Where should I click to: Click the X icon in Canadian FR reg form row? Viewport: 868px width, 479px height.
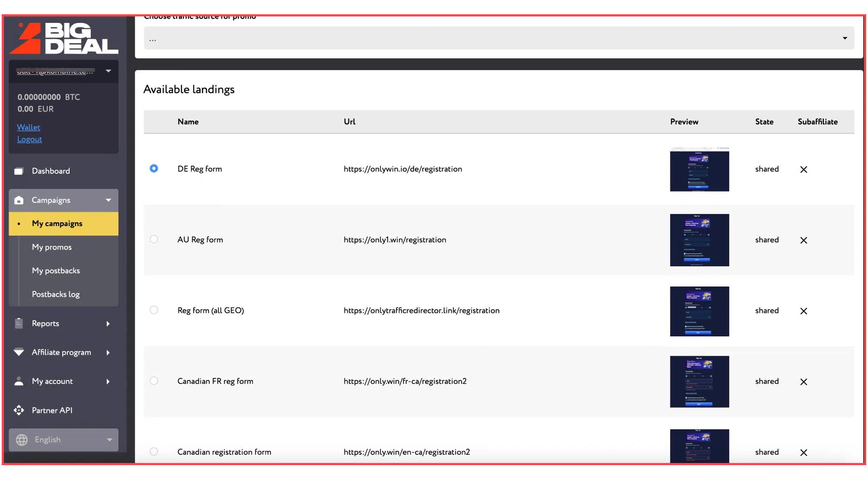(804, 382)
